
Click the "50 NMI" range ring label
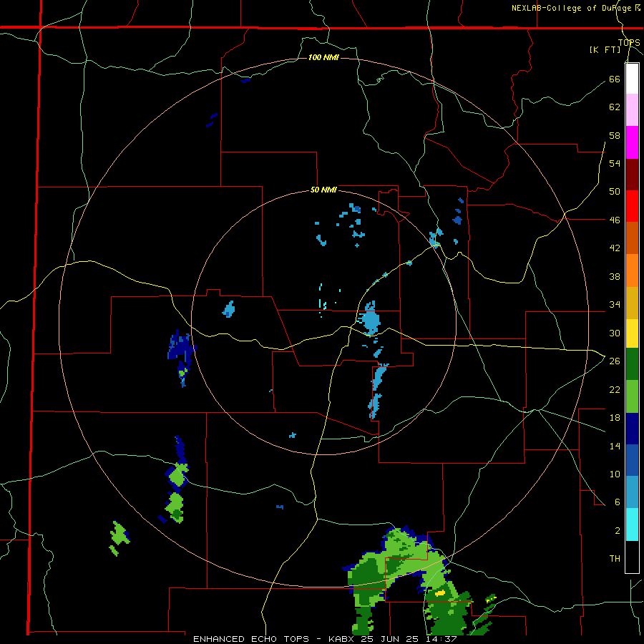(323, 190)
